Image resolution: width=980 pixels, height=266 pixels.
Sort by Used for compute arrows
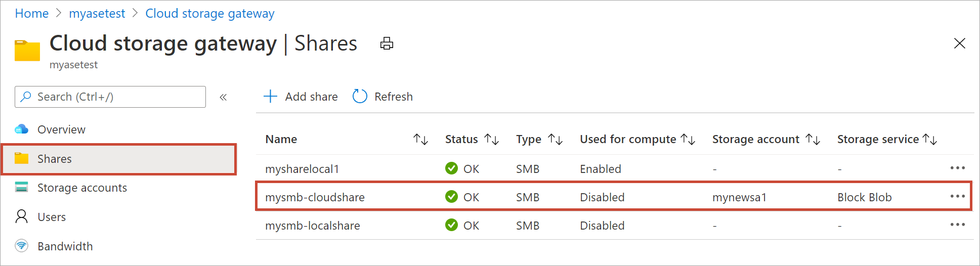pos(688,139)
